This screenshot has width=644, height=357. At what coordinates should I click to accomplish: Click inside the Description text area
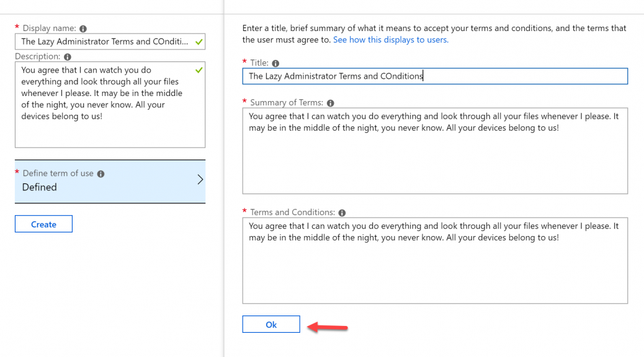click(110, 105)
